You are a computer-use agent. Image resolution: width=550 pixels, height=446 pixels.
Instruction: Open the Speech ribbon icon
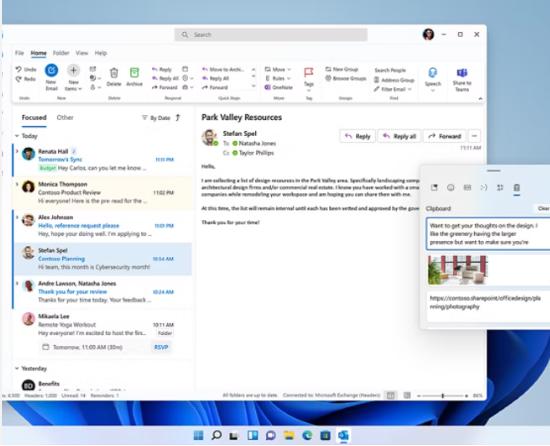pyautogui.click(x=432, y=73)
